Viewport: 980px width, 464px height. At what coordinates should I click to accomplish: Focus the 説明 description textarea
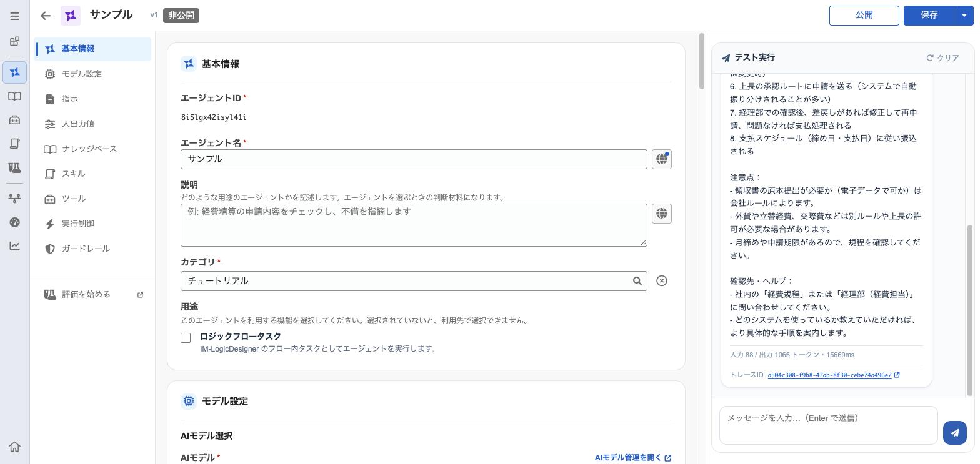[414, 225]
